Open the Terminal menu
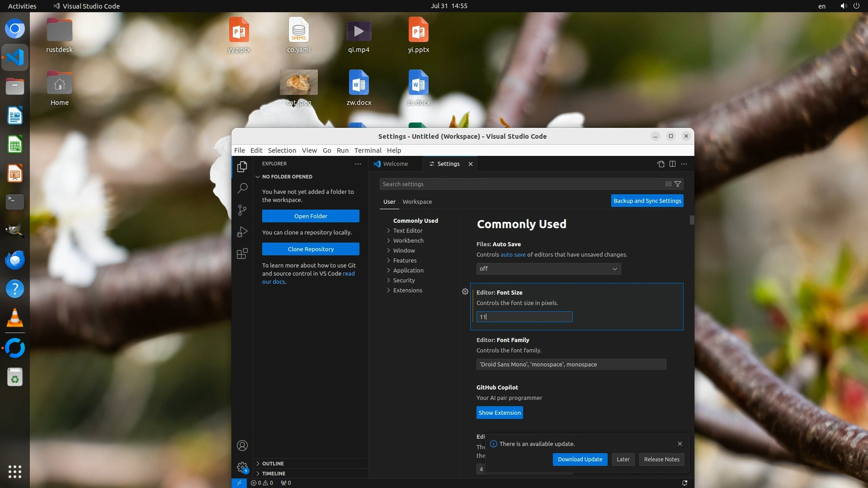This screenshot has width=868, height=488. click(368, 150)
